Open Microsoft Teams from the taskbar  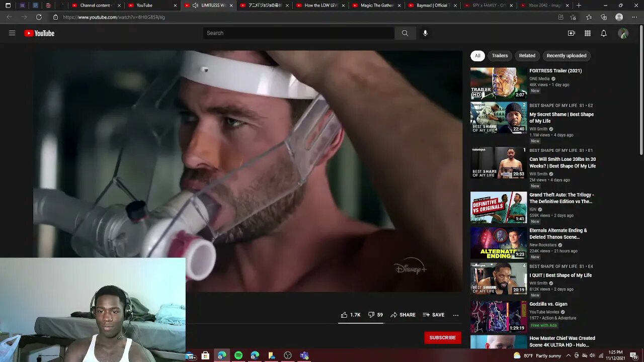304,355
